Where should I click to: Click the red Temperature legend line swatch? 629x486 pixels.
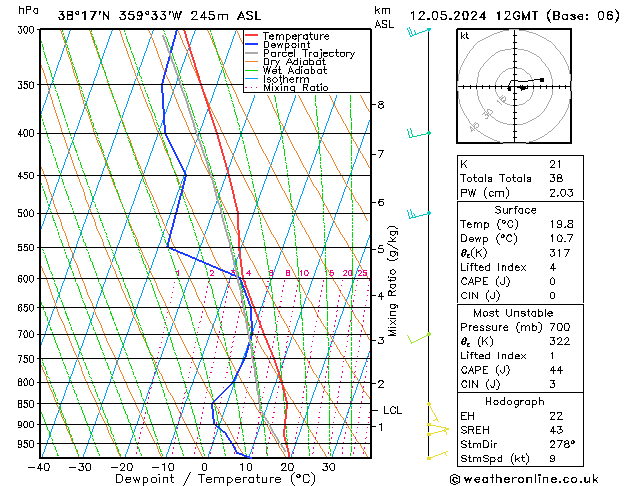[x=252, y=35]
